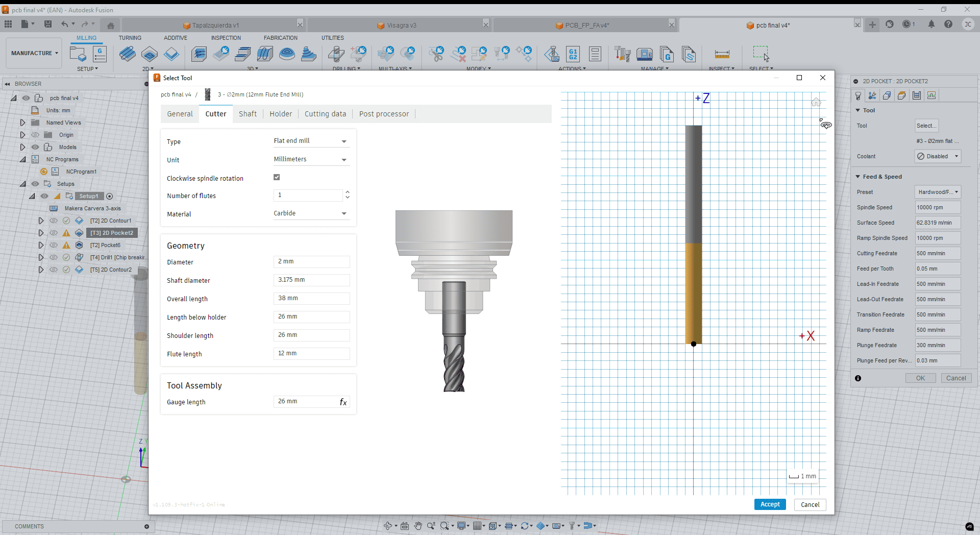Click the Post Process G1 G2 icon
Screen dimensions: 980x535
pos(573,54)
